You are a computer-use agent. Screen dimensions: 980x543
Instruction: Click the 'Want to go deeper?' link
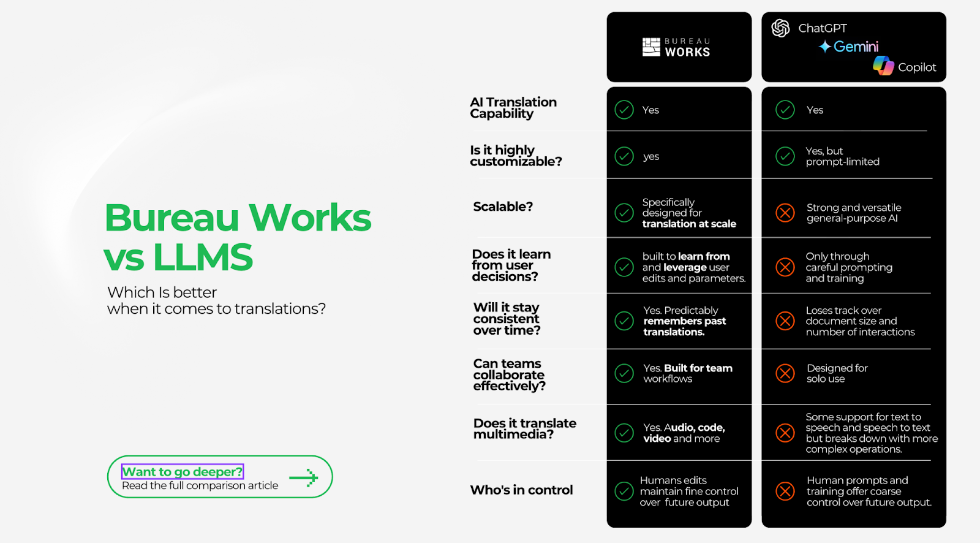(183, 471)
